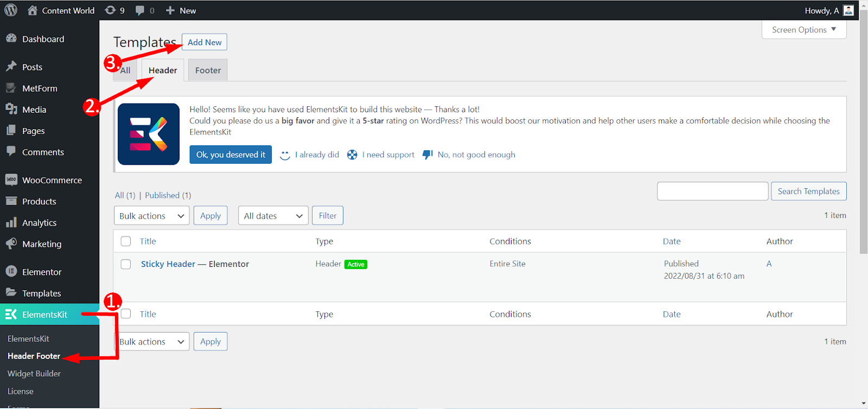The width and height of the screenshot is (868, 409).
Task: Open the Sticky Header template link
Action: click(x=168, y=264)
